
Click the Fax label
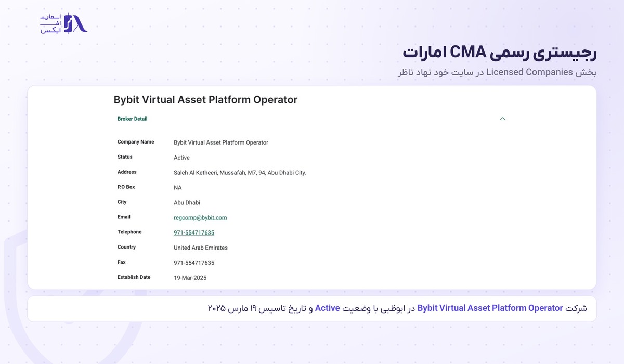pyautogui.click(x=122, y=263)
